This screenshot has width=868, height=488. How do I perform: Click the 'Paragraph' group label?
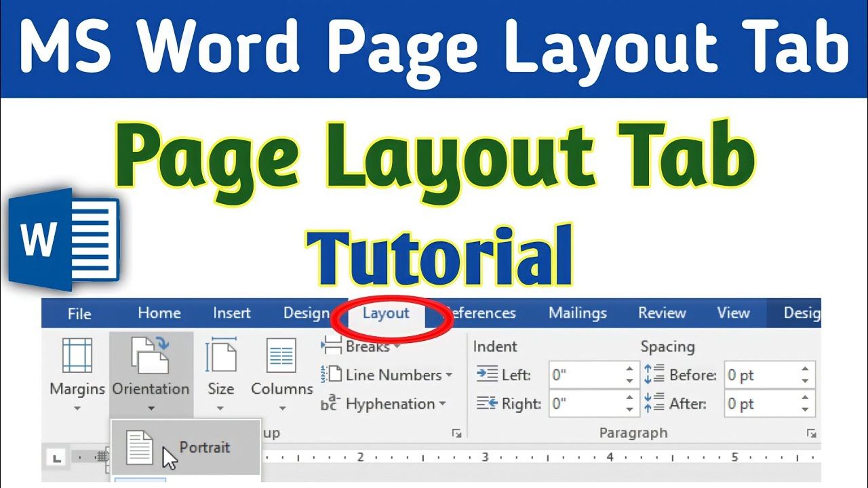[633, 432]
